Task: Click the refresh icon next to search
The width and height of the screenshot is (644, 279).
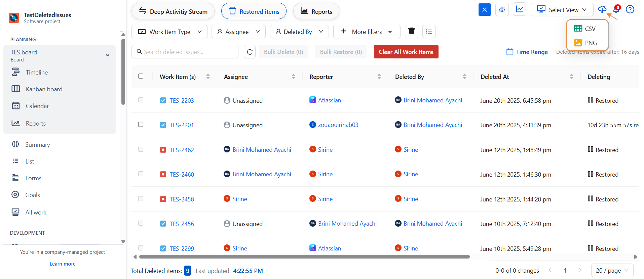Action: (x=250, y=52)
